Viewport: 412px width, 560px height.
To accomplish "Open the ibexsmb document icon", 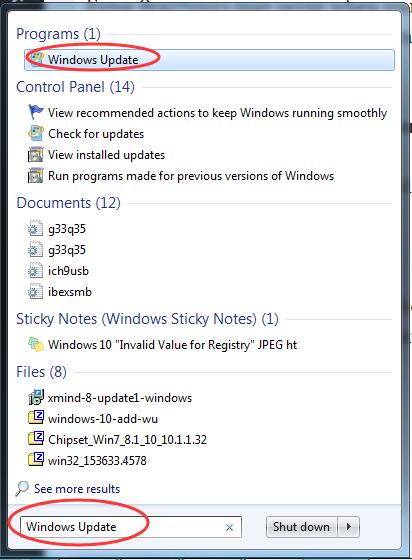I will 35,292.
